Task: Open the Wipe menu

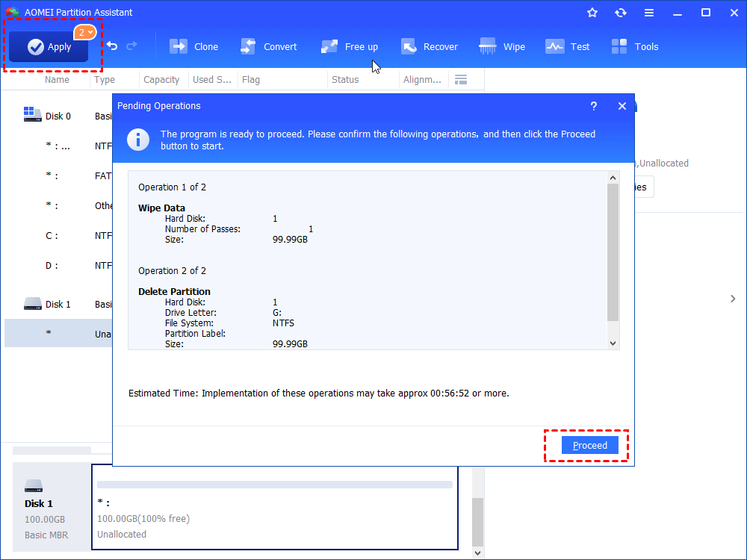Action: point(502,46)
